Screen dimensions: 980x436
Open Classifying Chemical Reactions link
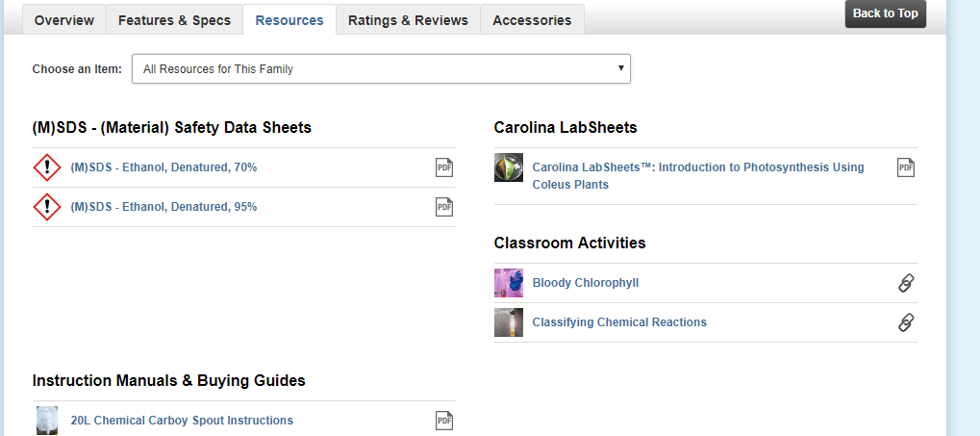(x=619, y=322)
